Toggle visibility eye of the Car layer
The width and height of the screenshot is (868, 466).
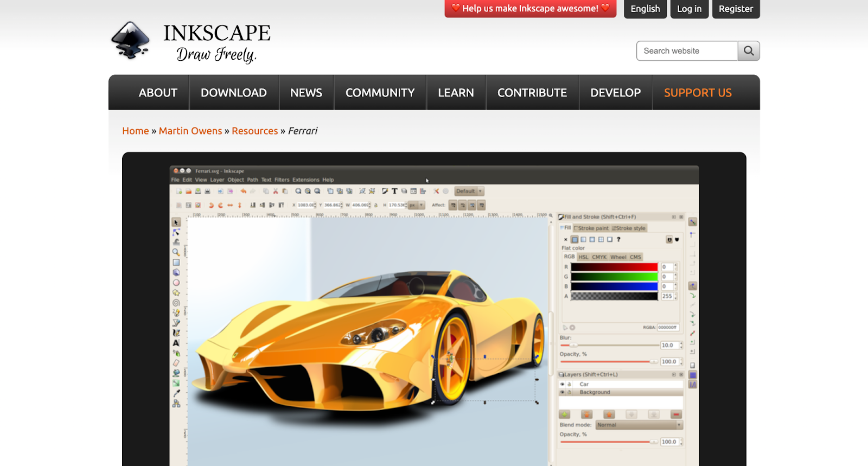[x=563, y=384]
